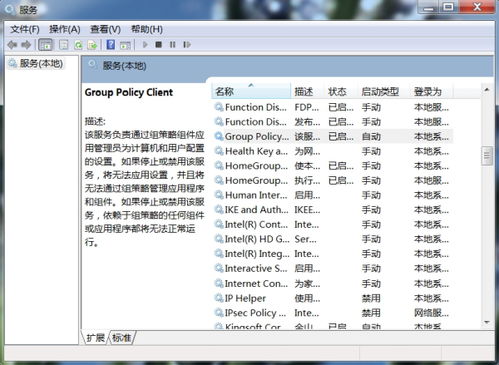Sort by the 启动类型 column header
Viewport: 499px width, 365px height.
384,91
